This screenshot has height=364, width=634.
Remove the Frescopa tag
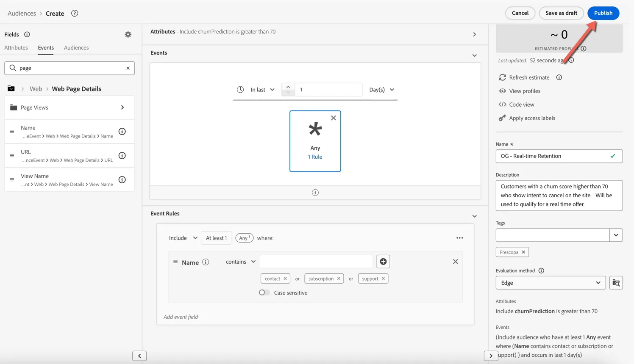523,252
